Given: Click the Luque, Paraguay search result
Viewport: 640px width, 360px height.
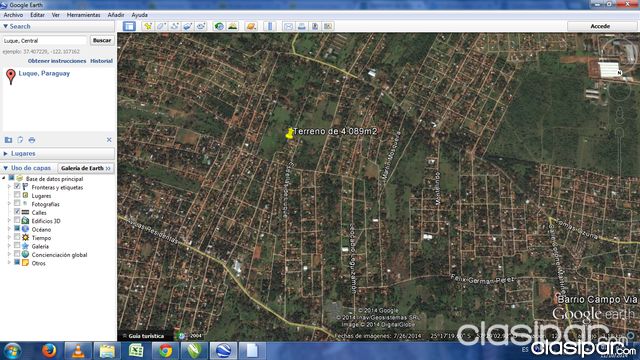Looking at the screenshot, I should 44,73.
